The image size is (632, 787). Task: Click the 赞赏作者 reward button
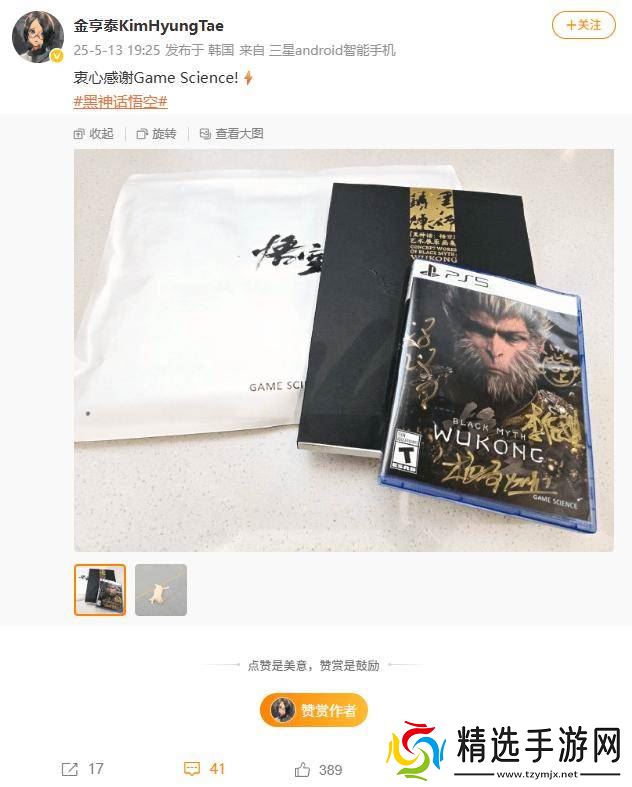(314, 710)
